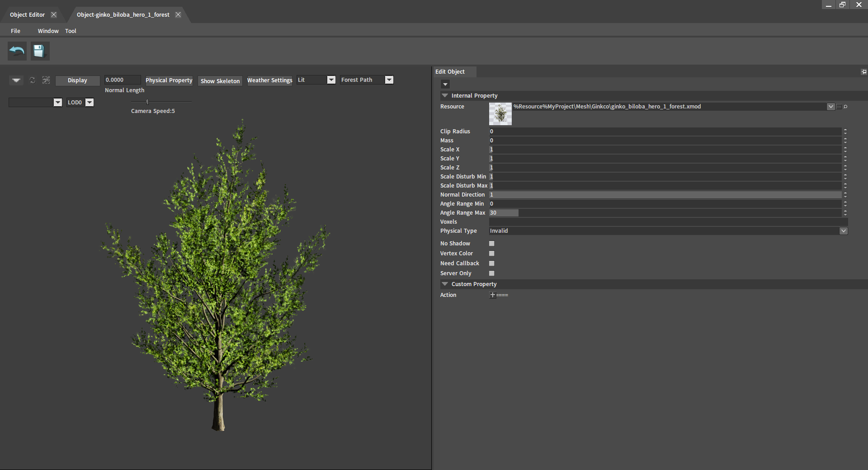Image resolution: width=868 pixels, height=470 pixels.
Task: Click the plus icon in the Action row
Action: (493, 295)
